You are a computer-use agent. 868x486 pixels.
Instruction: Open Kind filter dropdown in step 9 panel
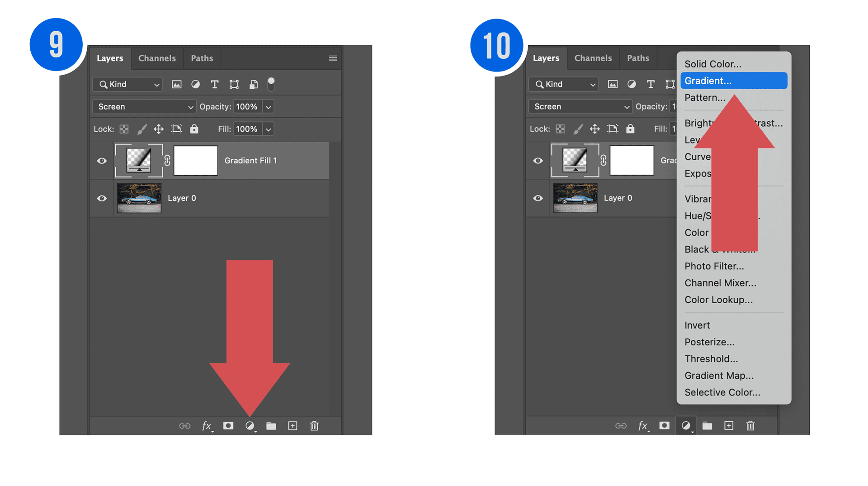coord(127,85)
